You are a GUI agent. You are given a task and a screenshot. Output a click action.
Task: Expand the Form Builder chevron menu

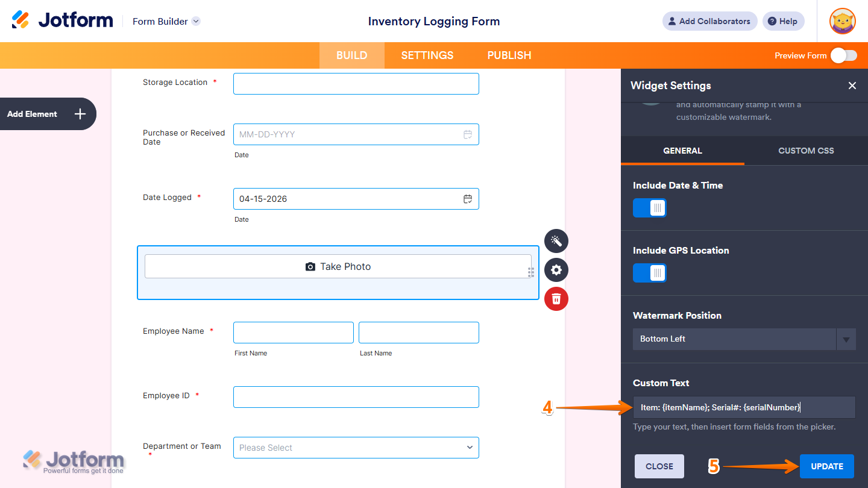[x=195, y=21]
